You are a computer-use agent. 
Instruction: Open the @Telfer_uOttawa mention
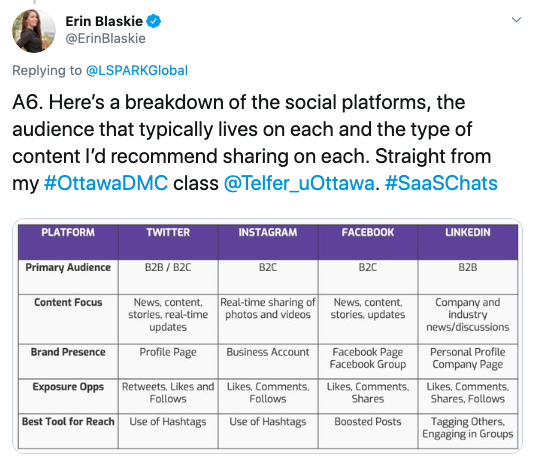(x=299, y=183)
